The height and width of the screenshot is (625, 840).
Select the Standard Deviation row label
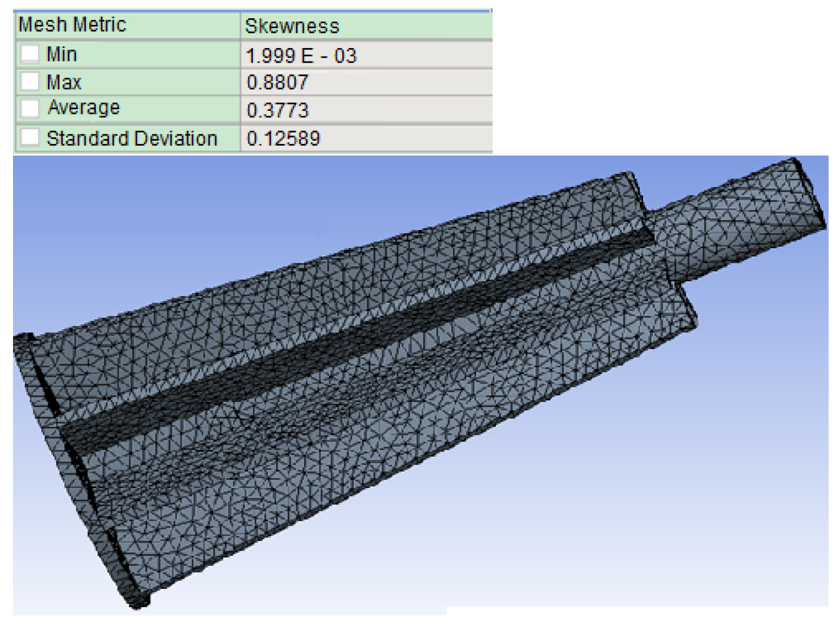click(x=132, y=138)
